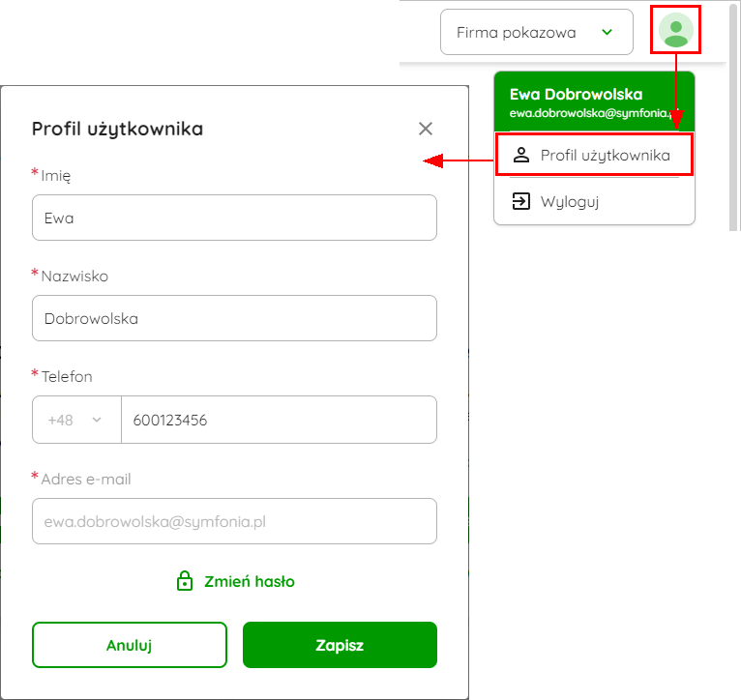Image resolution: width=741 pixels, height=700 pixels.
Task: Choose Wyloguj from the user menu
Action: click(594, 201)
